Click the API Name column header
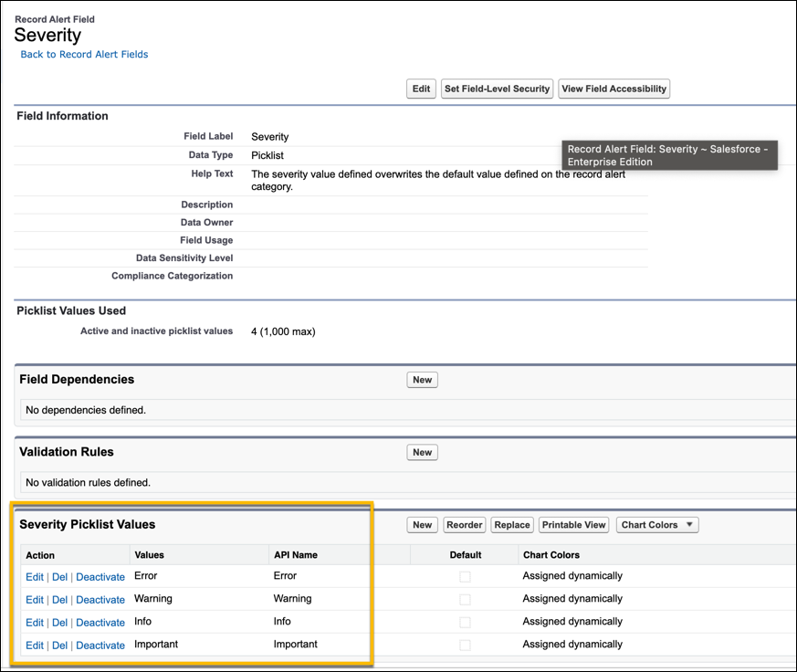The image size is (797, 672). pos(296,555)
